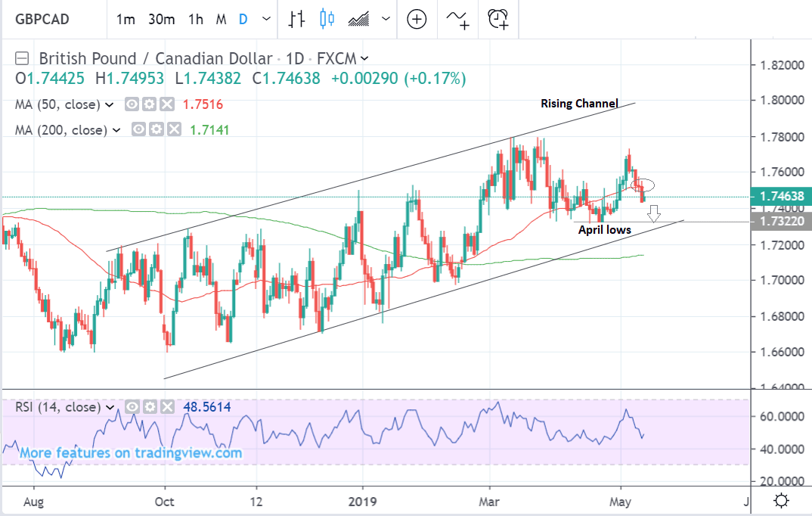Toggle visibility of MA 50 indicator
The width and height of the screenshot is (812, 516).
click(132, 104)
